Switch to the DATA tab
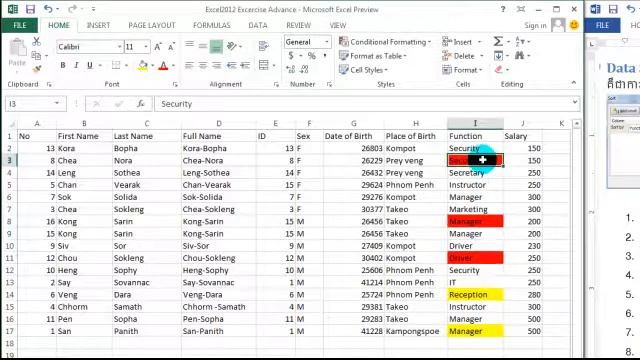 [258, 25]
